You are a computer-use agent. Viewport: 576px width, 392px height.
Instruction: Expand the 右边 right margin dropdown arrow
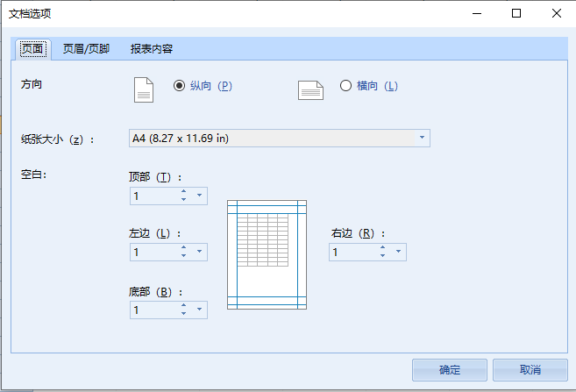pyautogui.click(x=399, y=252)
